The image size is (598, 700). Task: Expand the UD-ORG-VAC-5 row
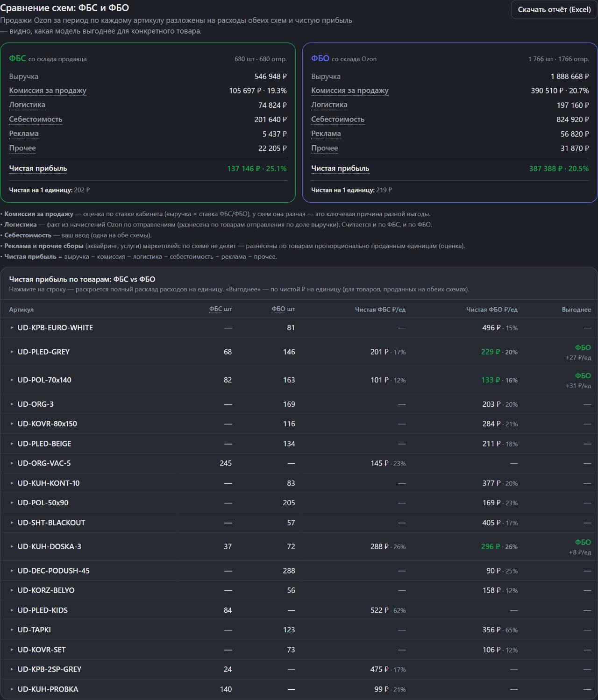[x=299, y=463]
